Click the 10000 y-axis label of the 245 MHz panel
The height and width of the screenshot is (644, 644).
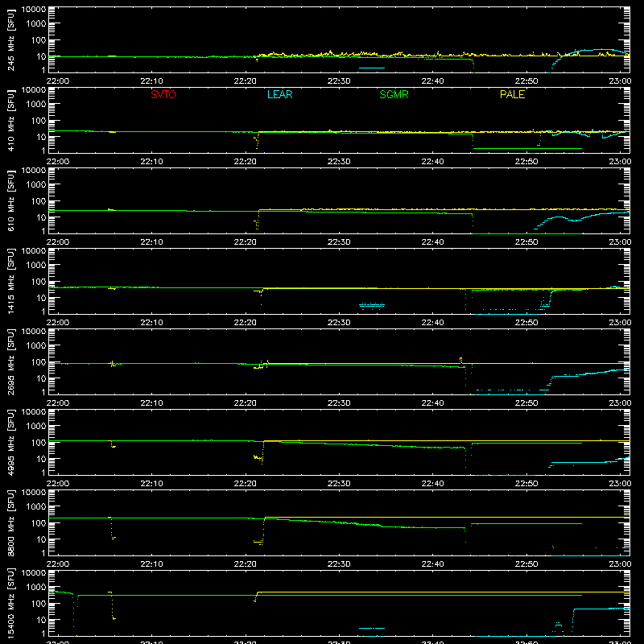pos(34,10)
